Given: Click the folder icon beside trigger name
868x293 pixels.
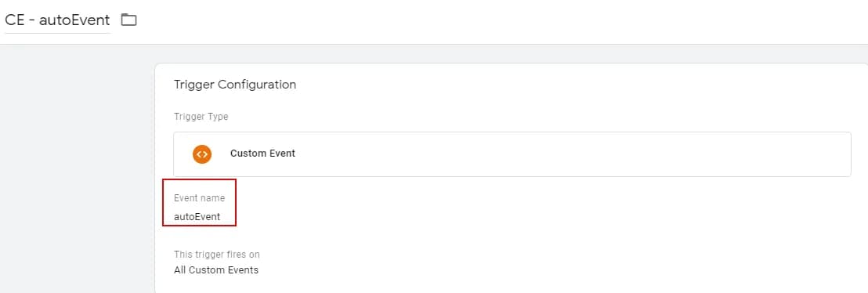Looking at the screenshot, I should [129, 20].
